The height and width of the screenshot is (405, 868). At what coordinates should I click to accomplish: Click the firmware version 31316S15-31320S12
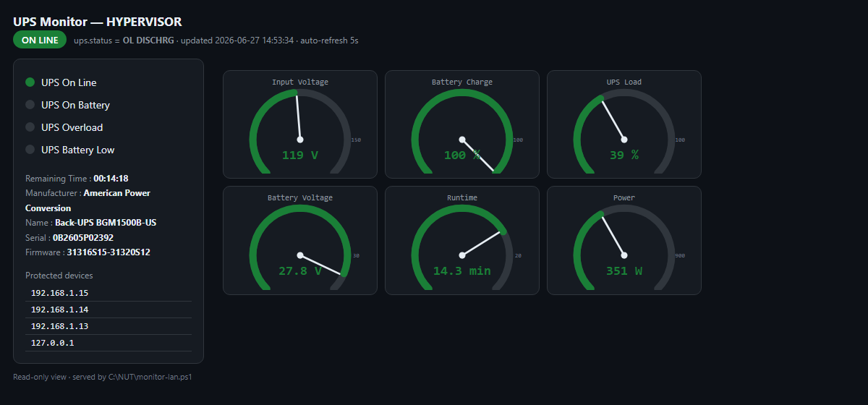pyautogui.click(x=109, y=252)
